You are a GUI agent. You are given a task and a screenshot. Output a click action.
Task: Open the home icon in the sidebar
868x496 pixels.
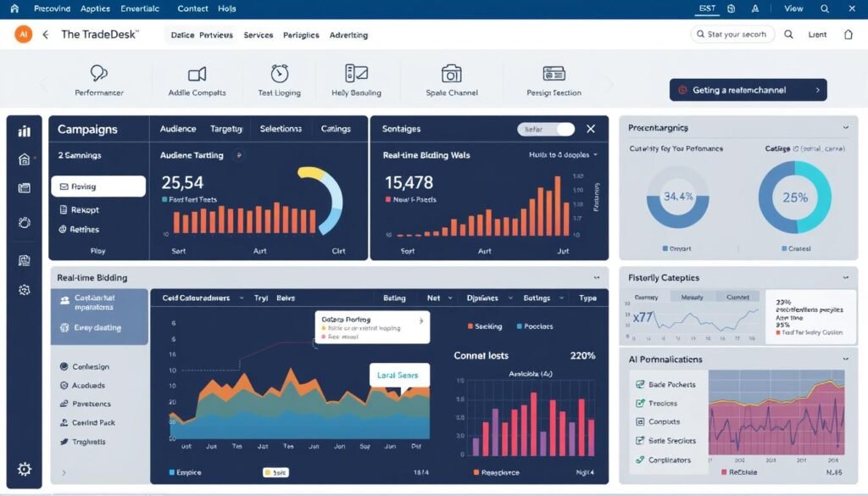pyautogui.click(x=23, y=158)
